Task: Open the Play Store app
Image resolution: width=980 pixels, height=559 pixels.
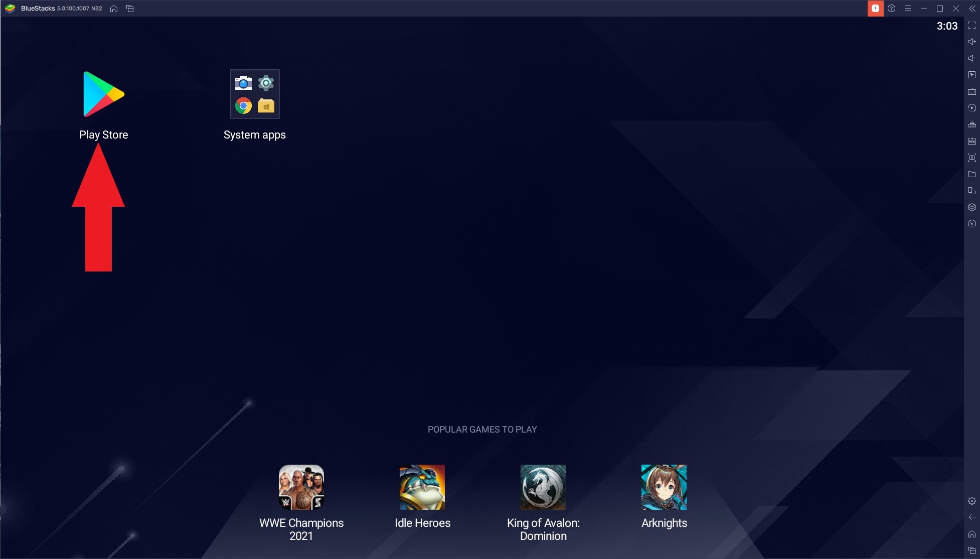Action: click(103, 95)
